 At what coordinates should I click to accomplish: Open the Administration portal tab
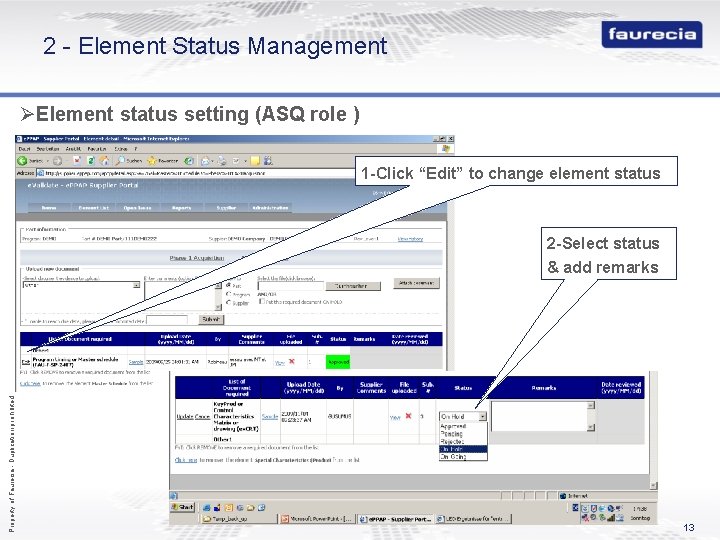click(270, 208)
